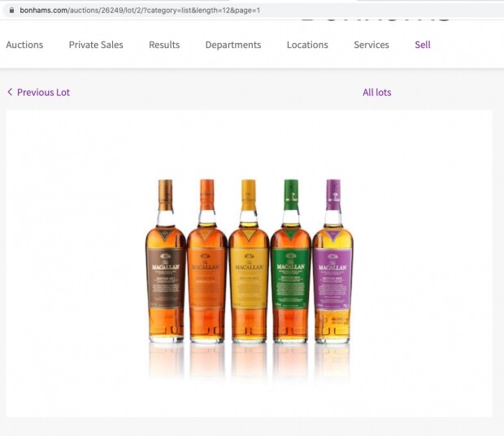This screenshot has height=436, width=504.
Task: Go to the Results section
Action: point(164,45)
